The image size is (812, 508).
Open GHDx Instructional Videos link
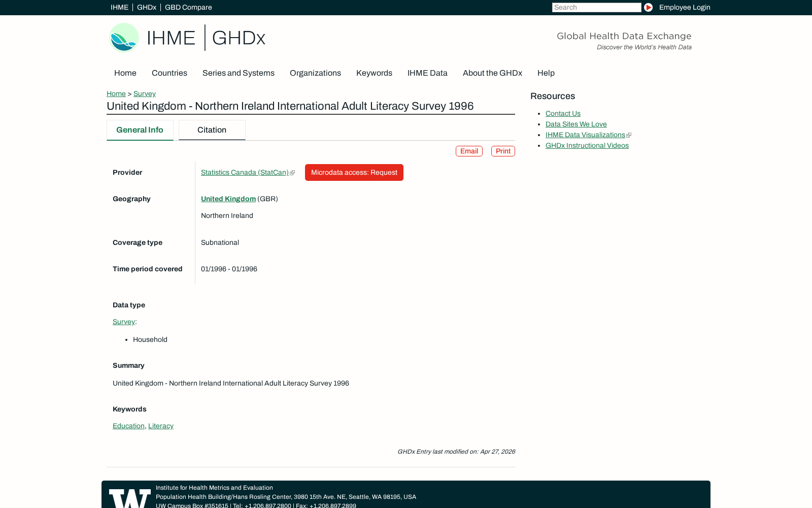[587, 145]
